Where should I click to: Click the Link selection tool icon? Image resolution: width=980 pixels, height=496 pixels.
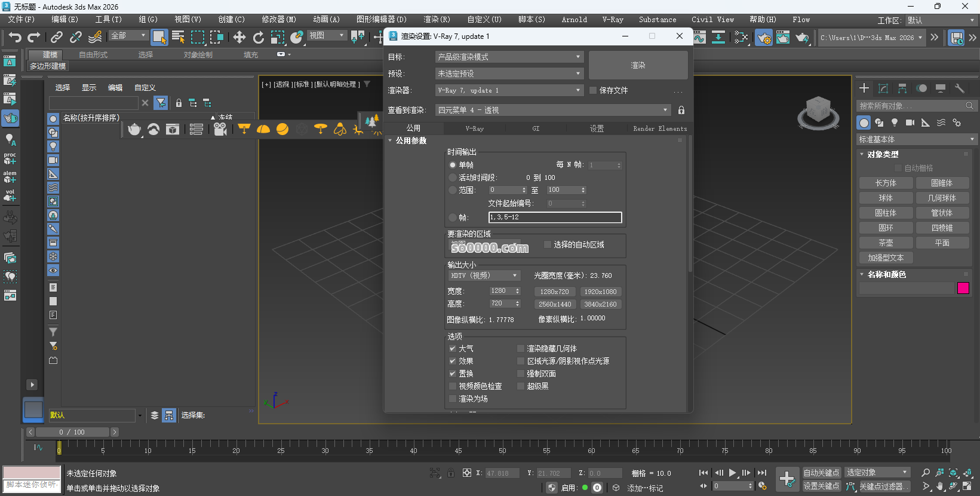pos(57,38)
